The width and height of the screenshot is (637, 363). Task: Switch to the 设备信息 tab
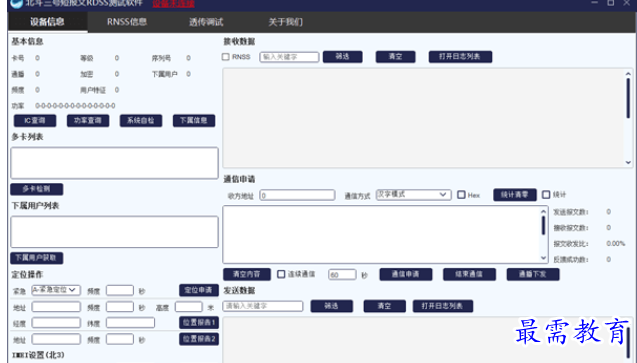pyautogui.click(x=47, y=22)
